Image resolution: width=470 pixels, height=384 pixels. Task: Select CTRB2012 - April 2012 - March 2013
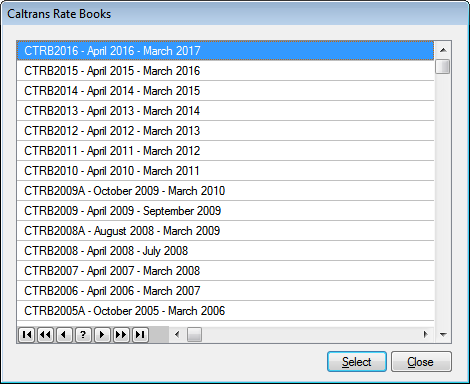tap(225, 131)
